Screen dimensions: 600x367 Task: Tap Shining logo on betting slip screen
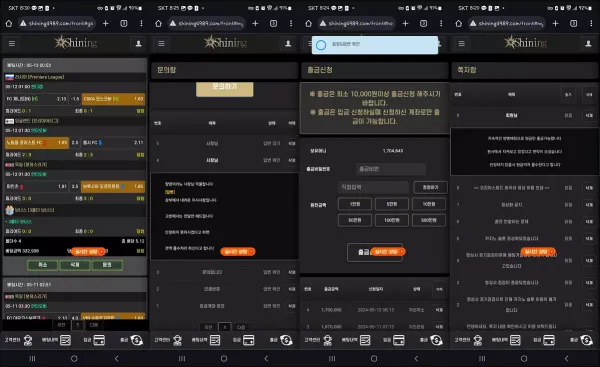tap(75, 42)
